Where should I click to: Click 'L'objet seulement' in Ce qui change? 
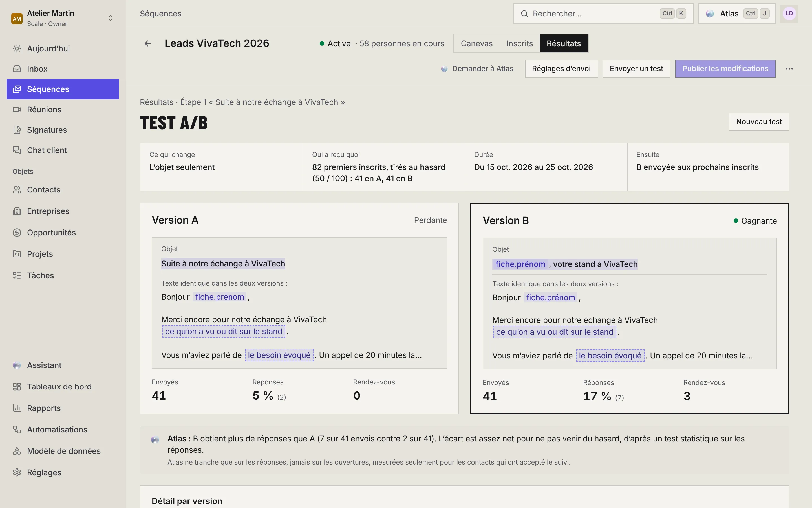(x=182, y=167)
